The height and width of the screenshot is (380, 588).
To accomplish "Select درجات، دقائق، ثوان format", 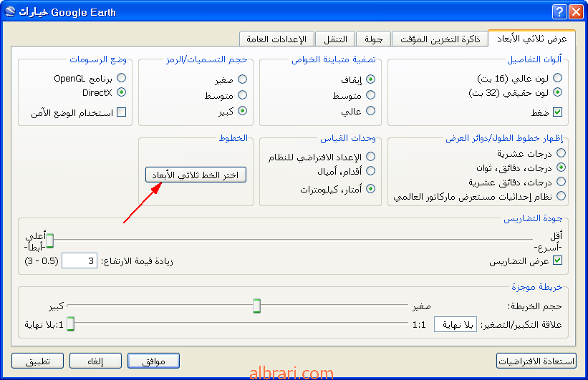I will 561,167.
